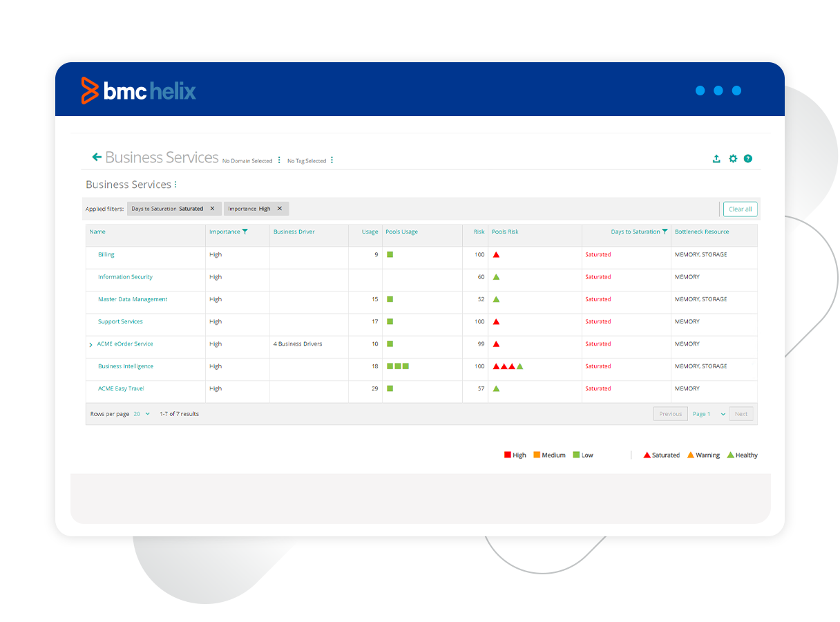Sort the table by Risk column header
This screenshot has height=622, width=840.
(479, 232)
